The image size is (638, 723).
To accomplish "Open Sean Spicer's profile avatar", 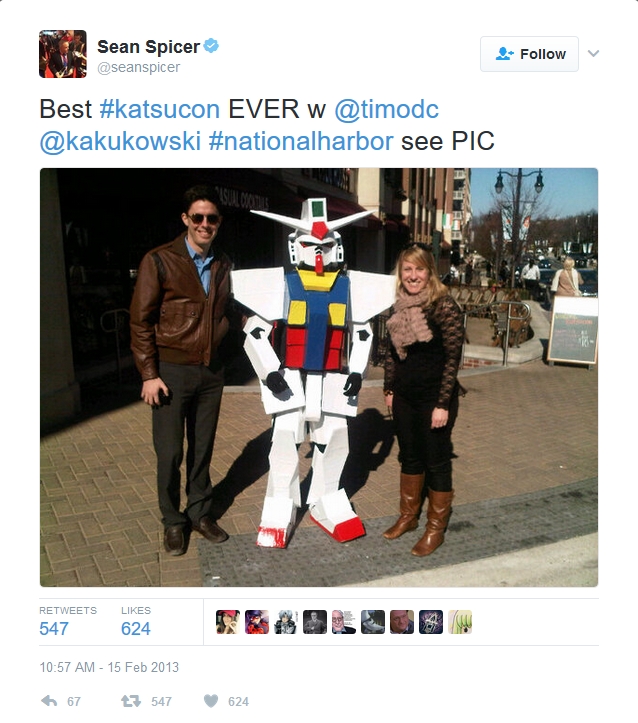I will click(x=63, y=54).
